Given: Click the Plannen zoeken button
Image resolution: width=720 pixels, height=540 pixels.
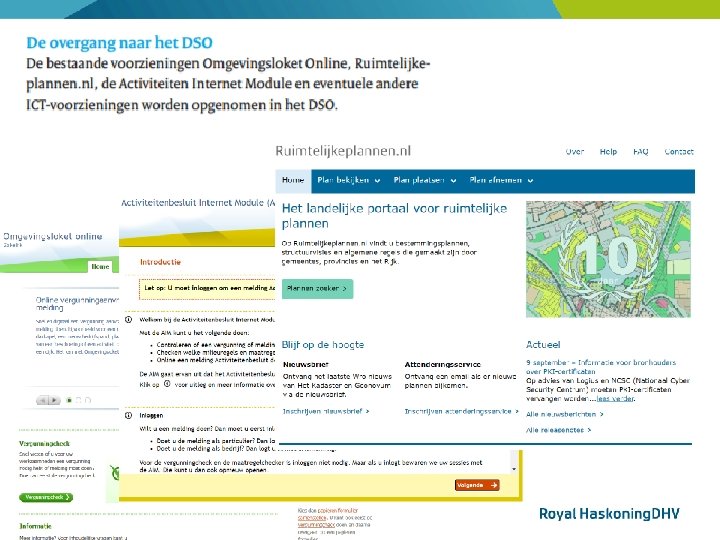Looking at the screenshot, I should [317, 289].
